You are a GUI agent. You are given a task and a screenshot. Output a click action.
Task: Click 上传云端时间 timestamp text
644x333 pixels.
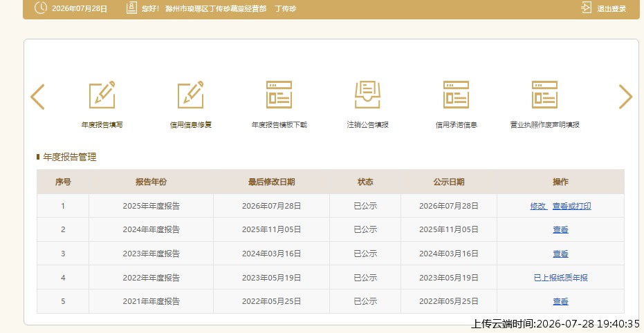555,323
